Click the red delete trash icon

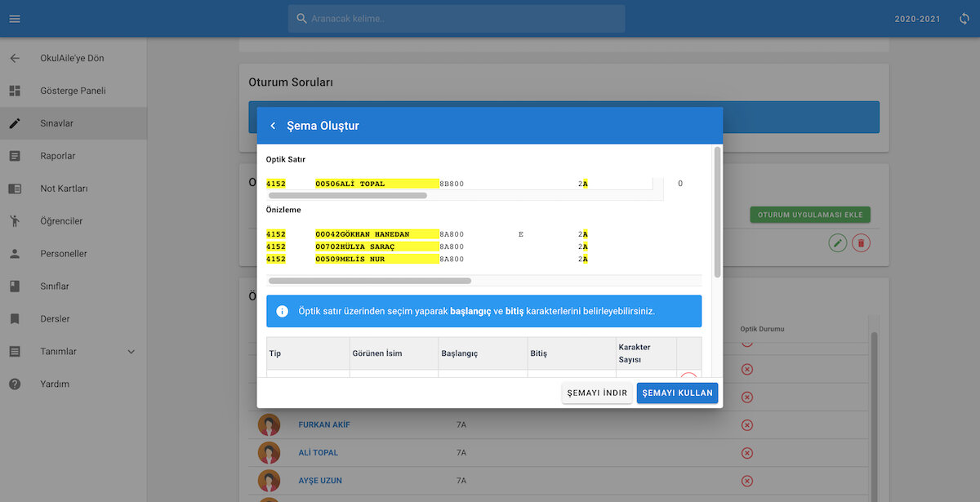click(861, 242)
